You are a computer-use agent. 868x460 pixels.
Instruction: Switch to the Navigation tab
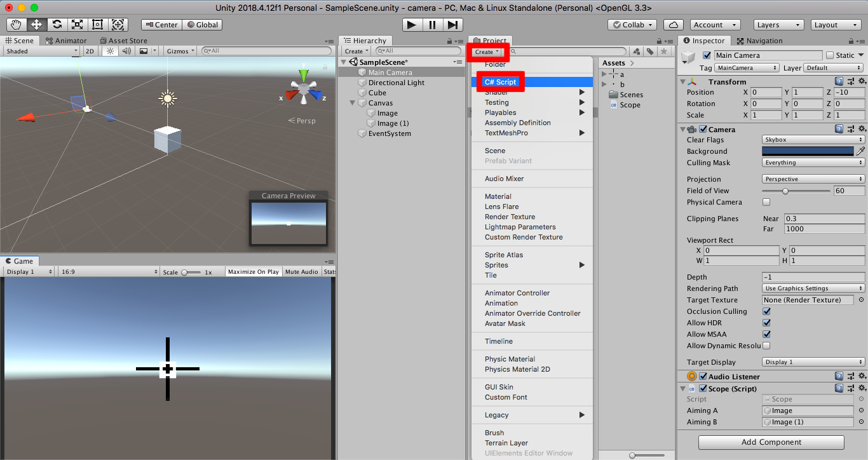point(759,41)
